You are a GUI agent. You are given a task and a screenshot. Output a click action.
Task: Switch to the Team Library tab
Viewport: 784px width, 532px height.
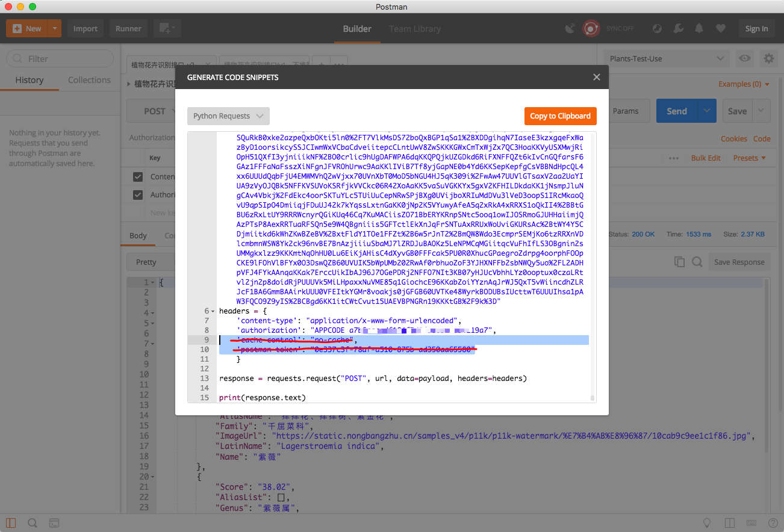point(415,28)
